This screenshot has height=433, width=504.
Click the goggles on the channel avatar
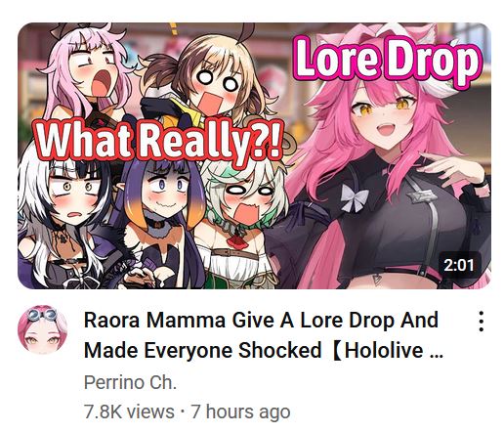(x=41, y=315)
